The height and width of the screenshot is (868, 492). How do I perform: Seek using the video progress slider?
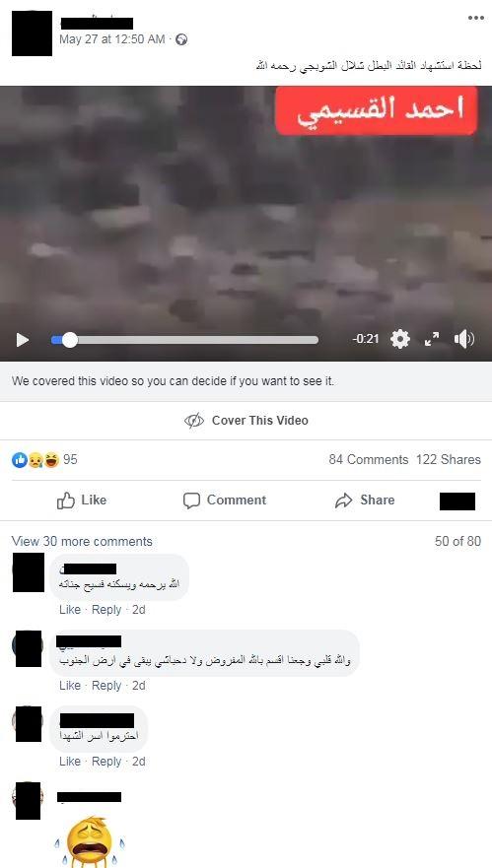click(184, 340)
